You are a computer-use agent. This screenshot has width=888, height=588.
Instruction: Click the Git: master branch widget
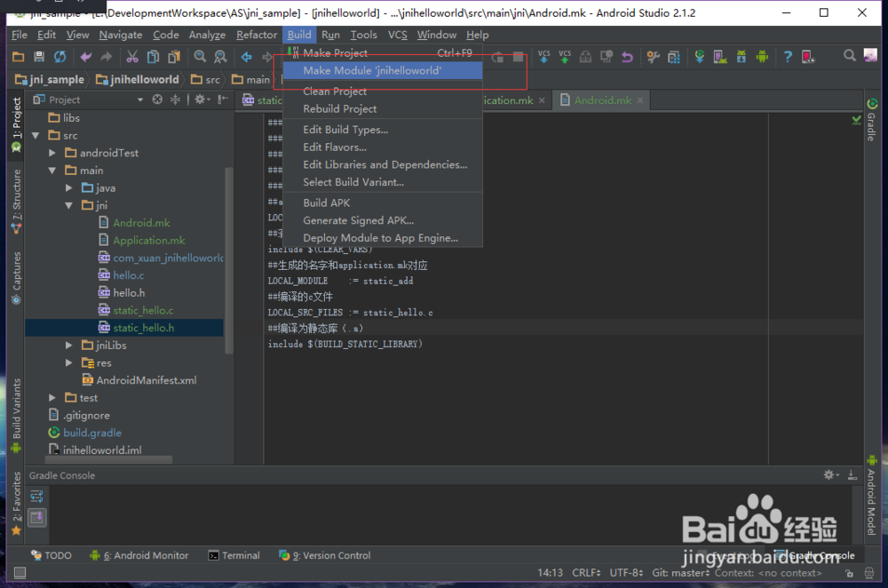(x=681, y=573)
